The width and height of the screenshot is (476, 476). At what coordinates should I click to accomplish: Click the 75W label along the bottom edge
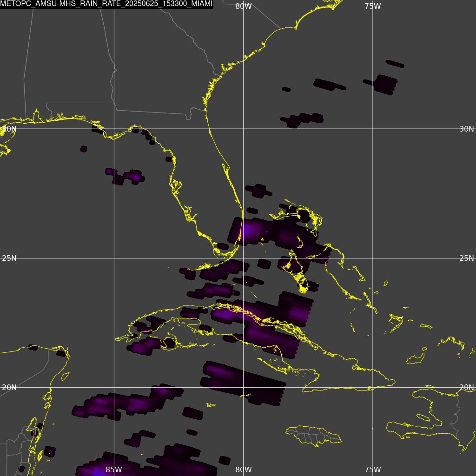pyautogui.click(x=373, y=469)
